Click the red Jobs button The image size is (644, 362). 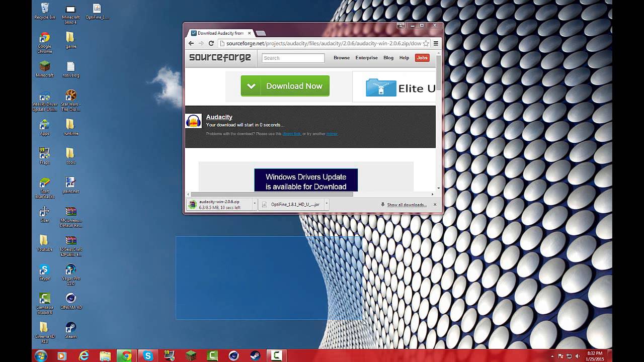(422, 58)
